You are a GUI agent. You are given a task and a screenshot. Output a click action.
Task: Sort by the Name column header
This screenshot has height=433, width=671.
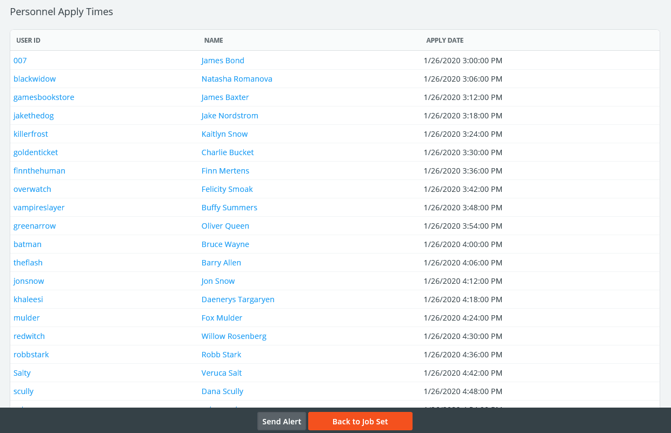(x=213, y=41)
